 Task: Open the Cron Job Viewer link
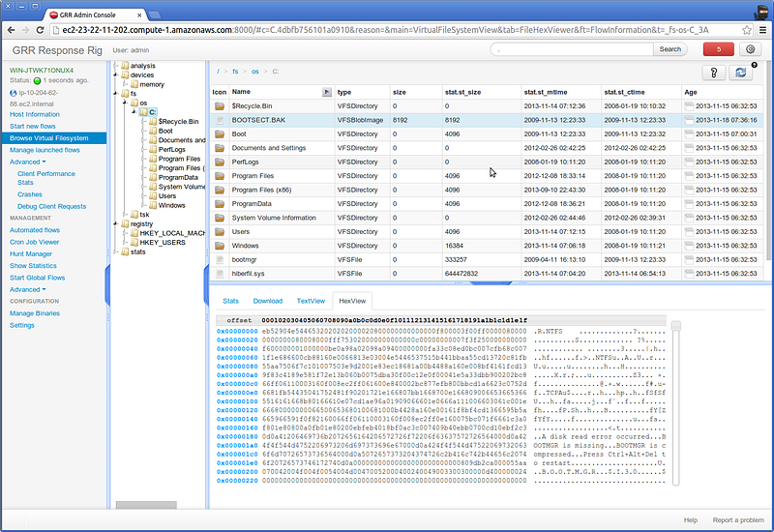[34, 242]
